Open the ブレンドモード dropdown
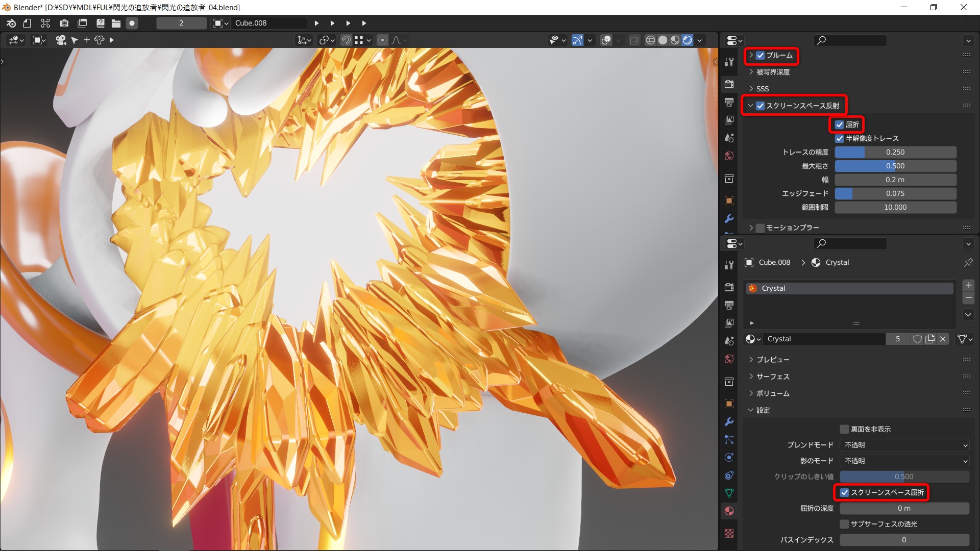Viewport: 980px width, 551px height. pos(904,445)
